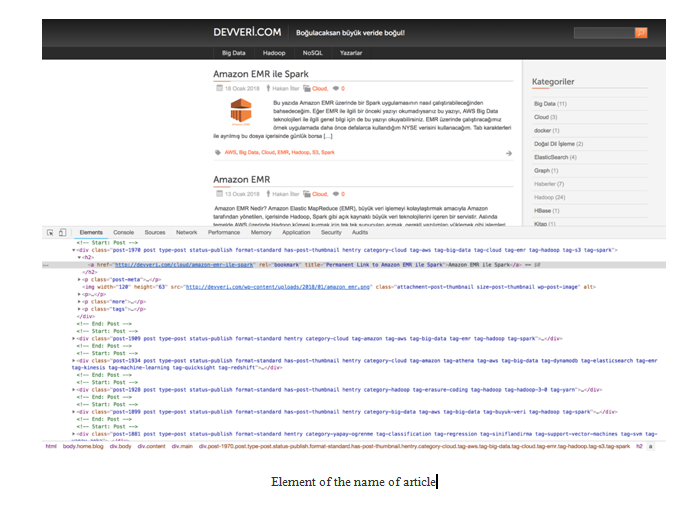Select the div.content breadcrumb item
The height and width of the screenshot is (512, 699).
pyautogui.click(x=151, y=446)
